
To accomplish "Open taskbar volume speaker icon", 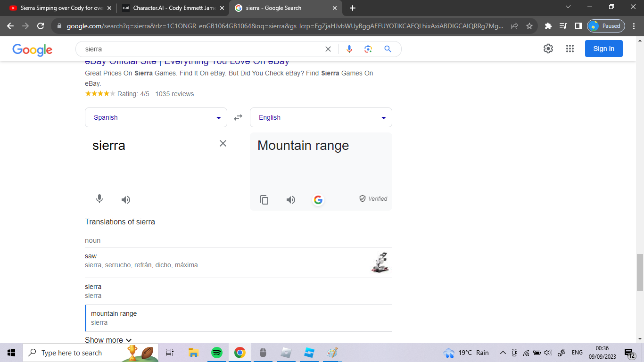I will click(548, 353).
